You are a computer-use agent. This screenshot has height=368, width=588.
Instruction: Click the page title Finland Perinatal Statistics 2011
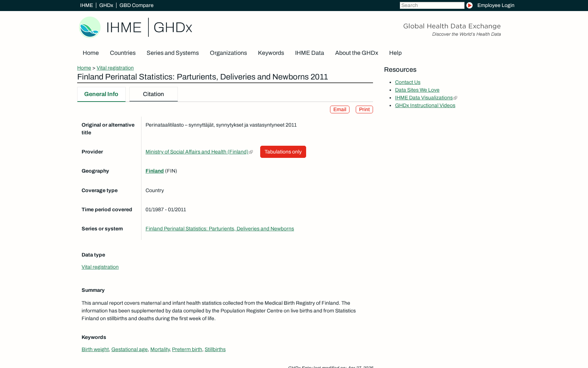click(x=202, y=77)
